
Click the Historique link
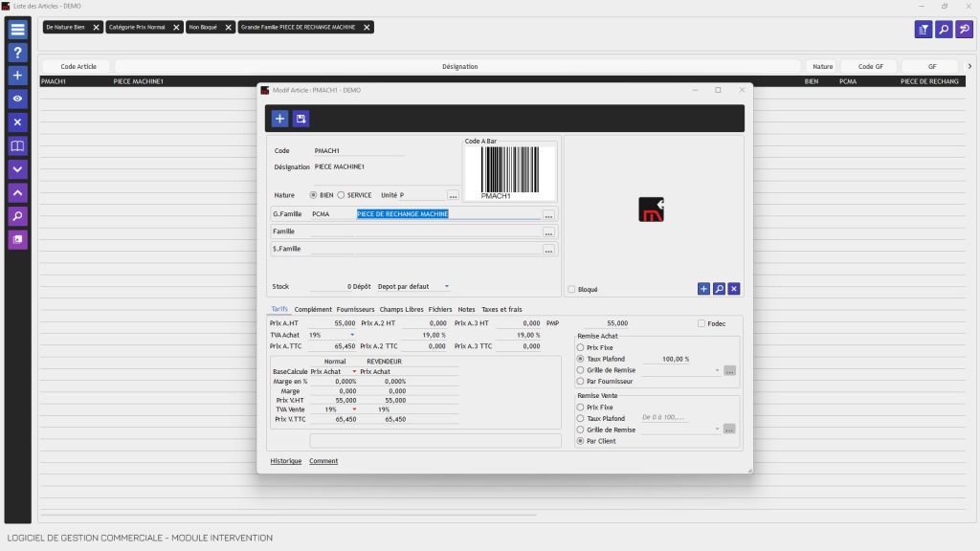tap(285, 461)
